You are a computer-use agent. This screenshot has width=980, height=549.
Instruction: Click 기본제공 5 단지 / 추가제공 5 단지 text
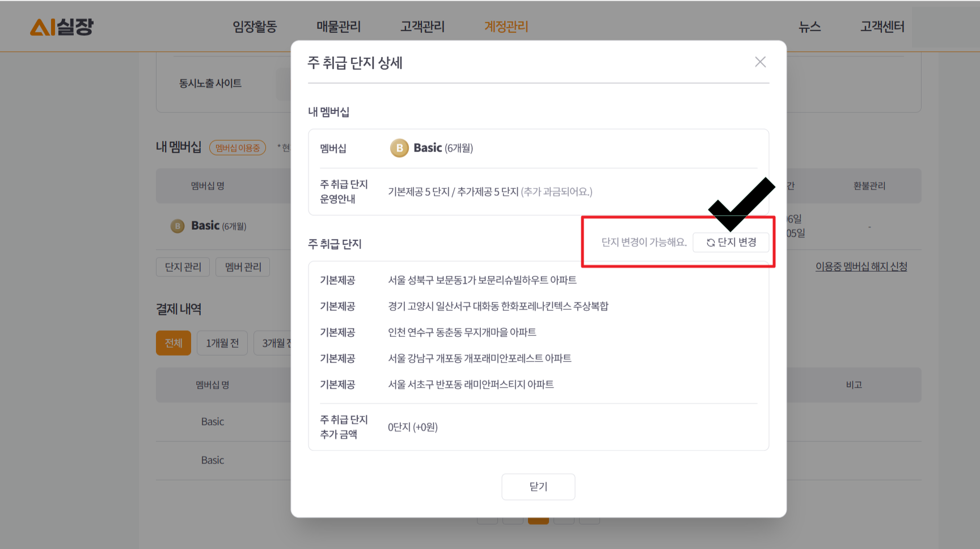click(x=453, y=192)
